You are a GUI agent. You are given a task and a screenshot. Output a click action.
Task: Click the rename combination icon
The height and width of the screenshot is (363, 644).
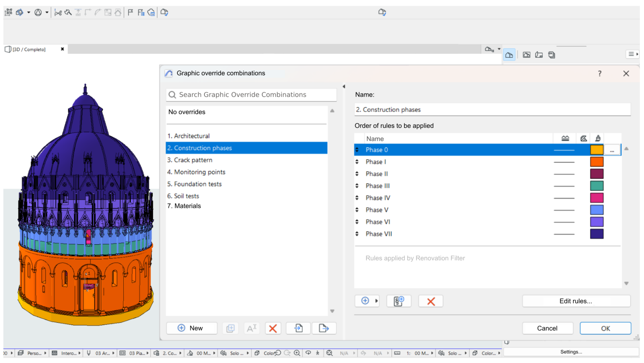click(x=251, y=328)
